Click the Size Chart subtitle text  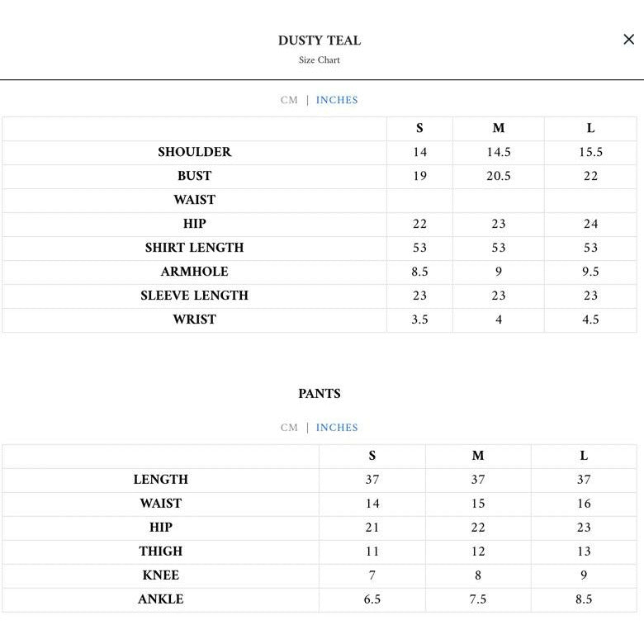[320, 60]
